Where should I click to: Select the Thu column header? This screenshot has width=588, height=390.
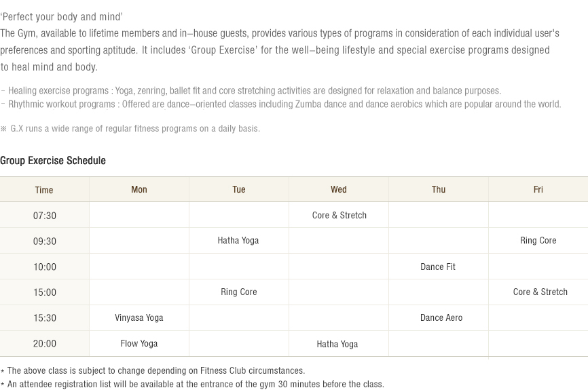click(439, 189)
